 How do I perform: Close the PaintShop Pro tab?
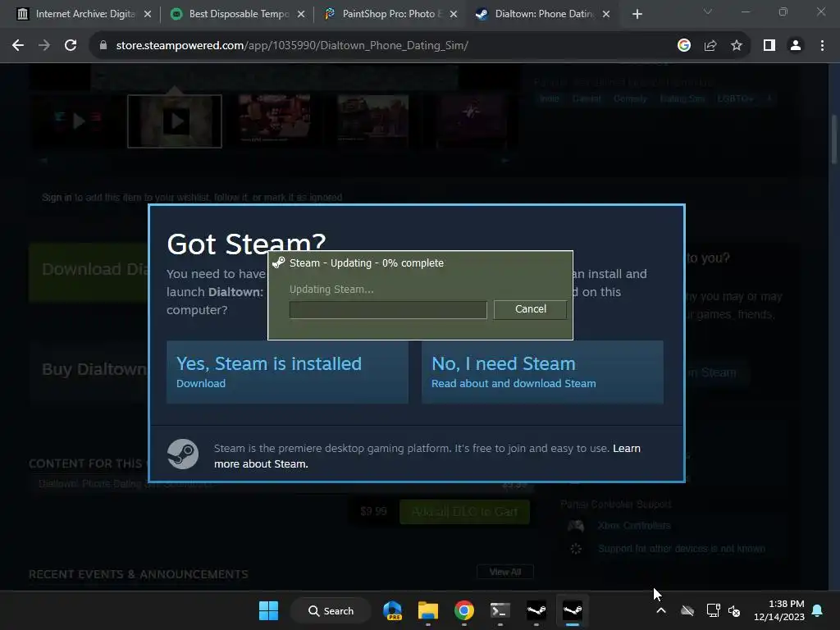tap(454, 14)
